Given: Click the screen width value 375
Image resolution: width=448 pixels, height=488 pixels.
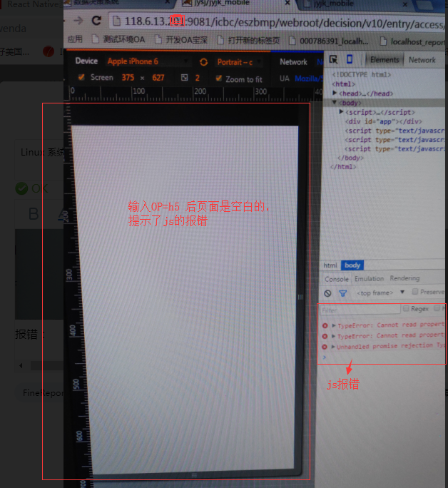Looking at the screenshot, I should 128,77.
